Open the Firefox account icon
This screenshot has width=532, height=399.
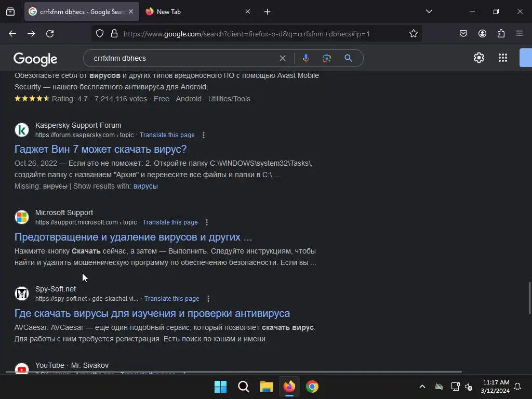482,34
